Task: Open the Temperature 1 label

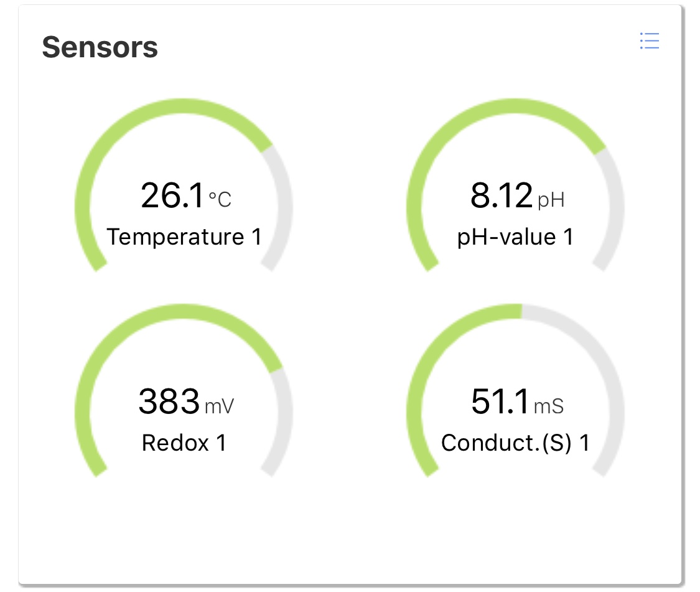Action: (x=184, y=237)
